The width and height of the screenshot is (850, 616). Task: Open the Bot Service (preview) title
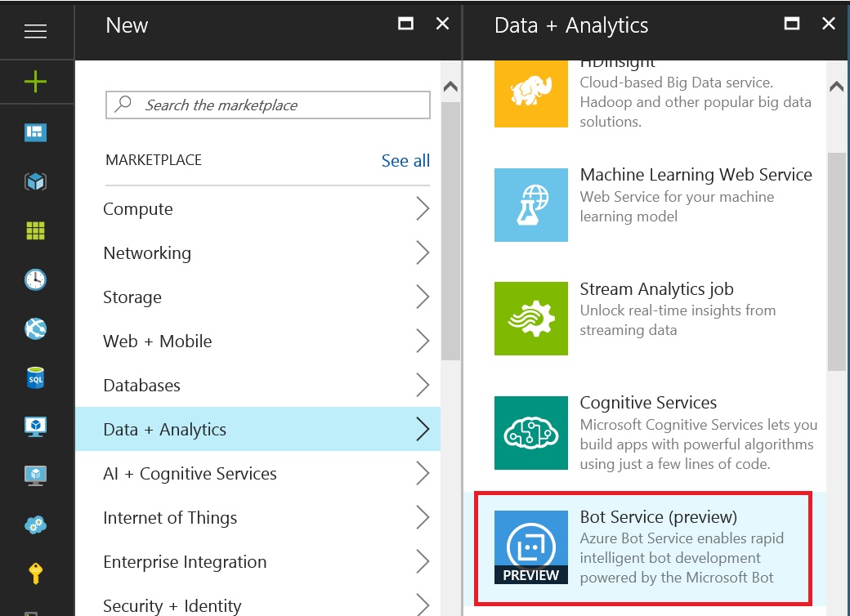[x=658, y=517]
